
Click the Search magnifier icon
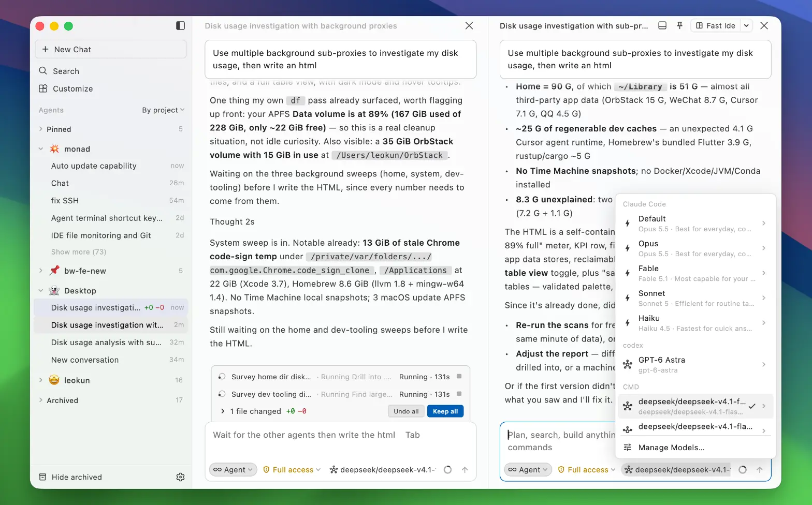click(43, 71)
